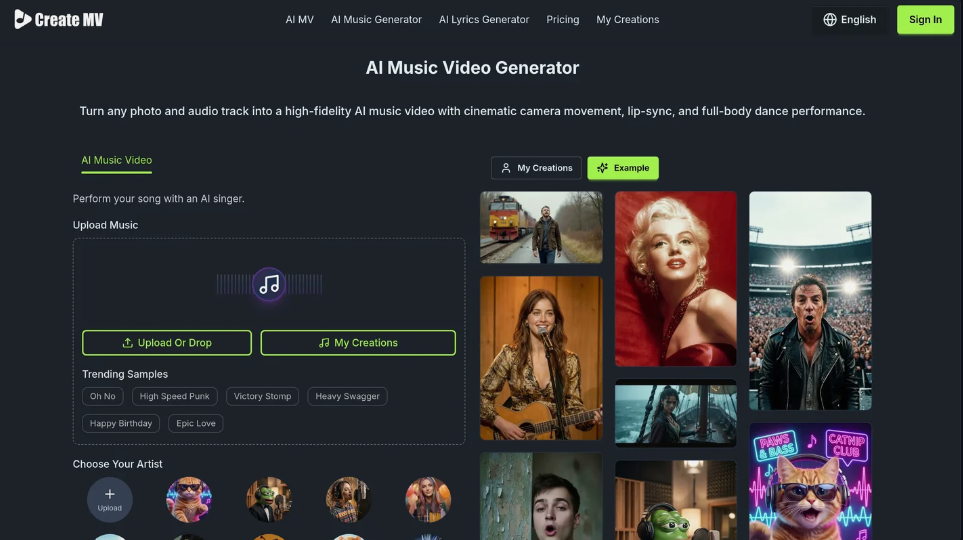
Task: Select the frog in suit artist avatar
Action: pos(269,499)
